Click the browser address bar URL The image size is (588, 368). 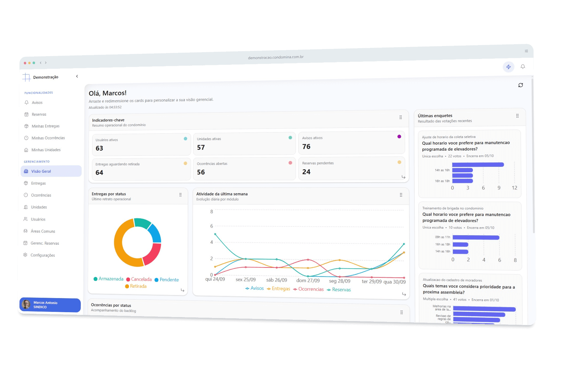(x=276, y=57)
